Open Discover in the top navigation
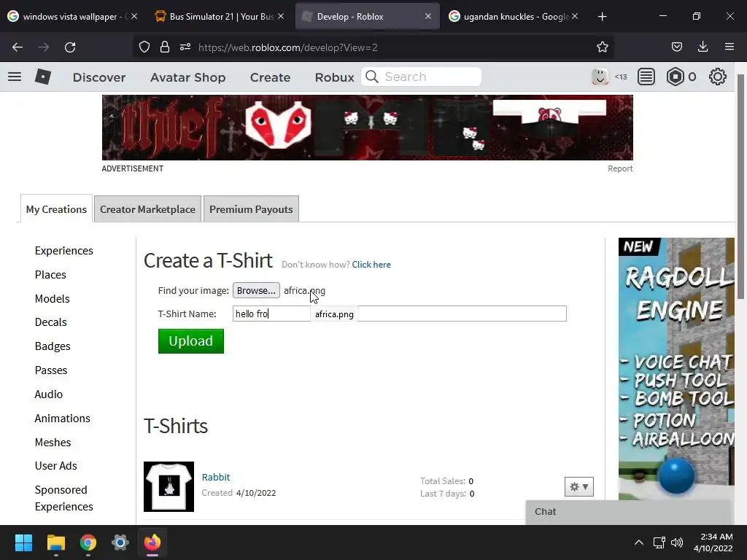 [99, 77]
